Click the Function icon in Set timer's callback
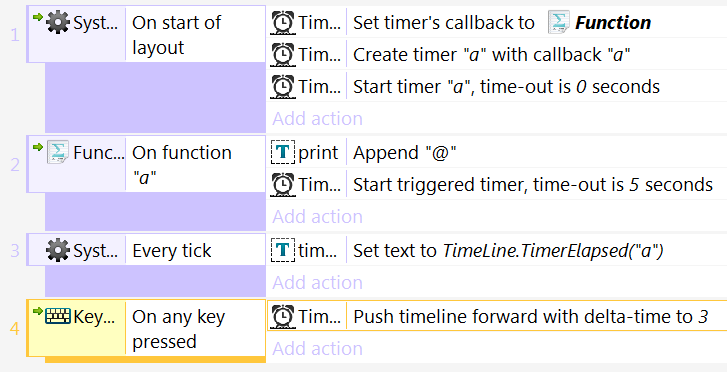The width and height of the screenshot is (727, 372). pos(559,22)
